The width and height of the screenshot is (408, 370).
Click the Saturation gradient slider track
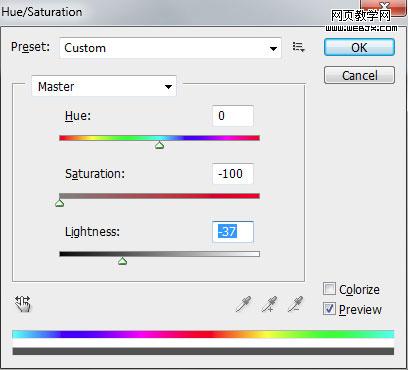(159, 196)
